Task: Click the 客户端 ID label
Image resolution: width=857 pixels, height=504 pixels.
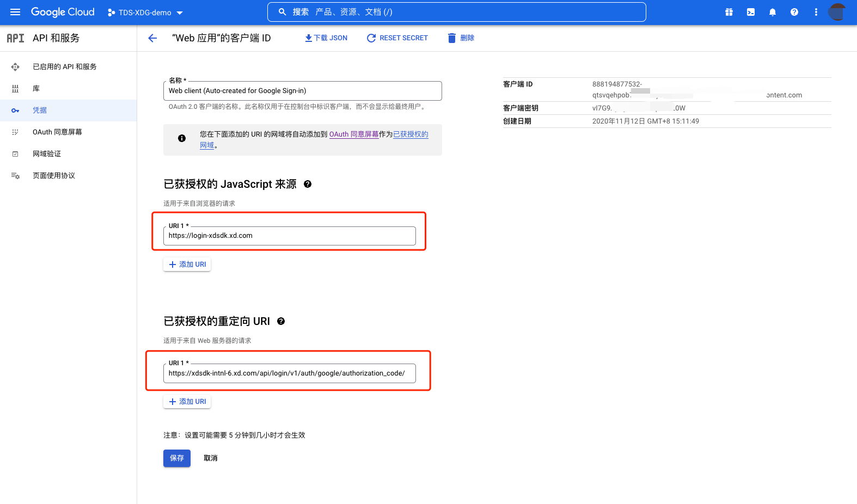Action: coord(518,84)
